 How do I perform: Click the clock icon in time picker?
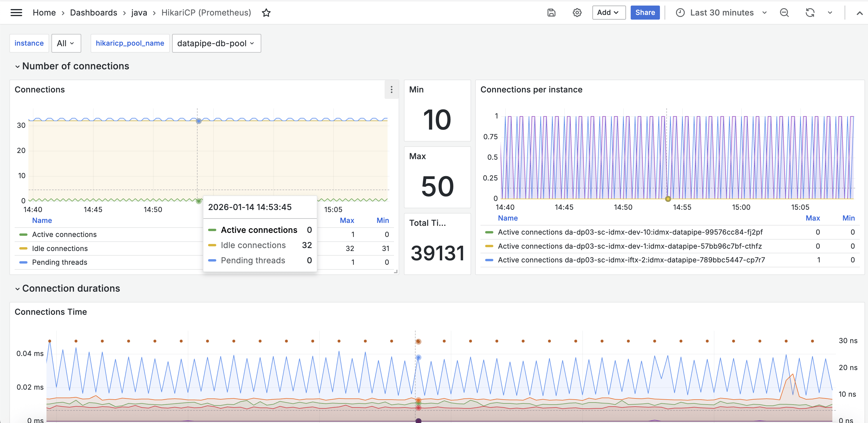680,13
